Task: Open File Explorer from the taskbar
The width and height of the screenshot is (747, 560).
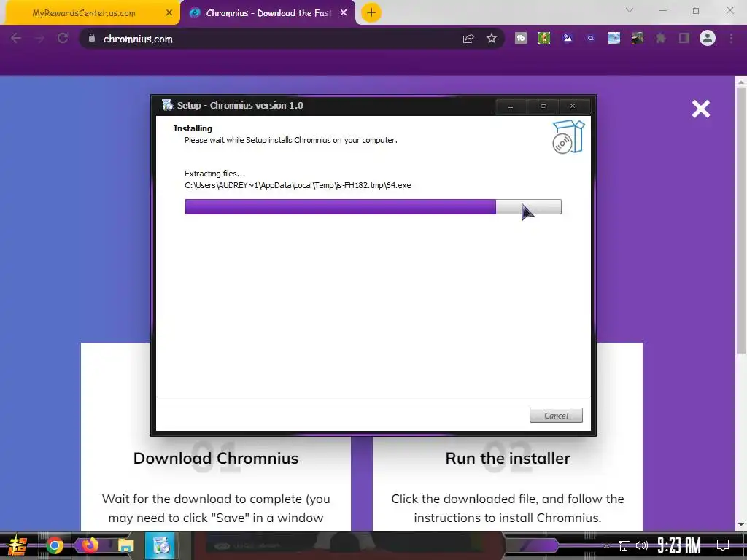Action: click(125, 545)
